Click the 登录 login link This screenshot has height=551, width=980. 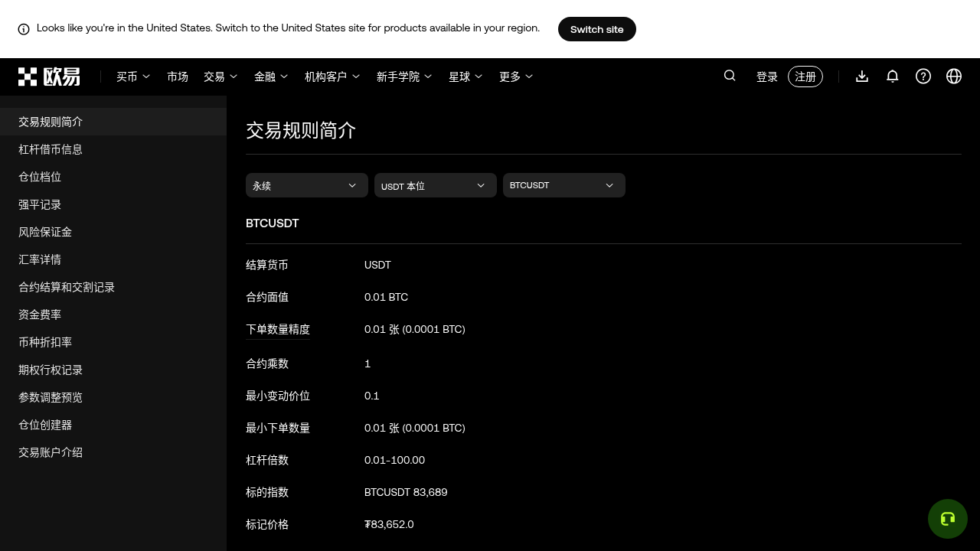(x=767, y=77)
